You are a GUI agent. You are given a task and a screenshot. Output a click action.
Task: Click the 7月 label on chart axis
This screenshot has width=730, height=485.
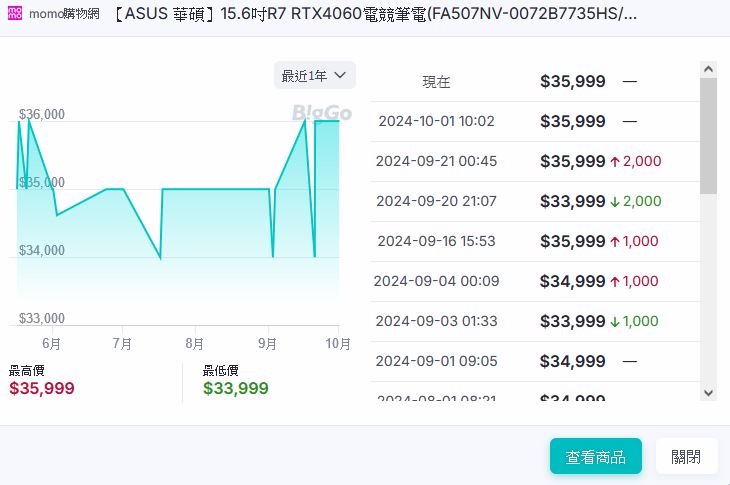click(122, 344)
